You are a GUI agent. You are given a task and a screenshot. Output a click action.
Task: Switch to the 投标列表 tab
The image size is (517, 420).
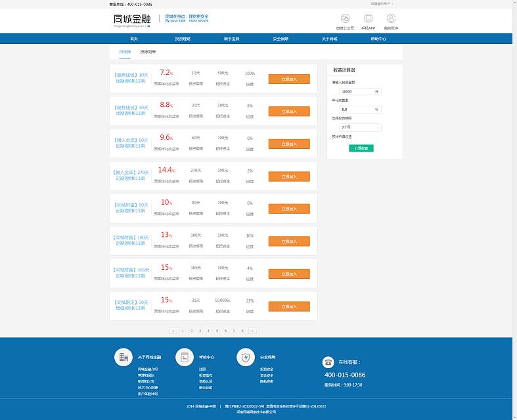click(148, 52)
